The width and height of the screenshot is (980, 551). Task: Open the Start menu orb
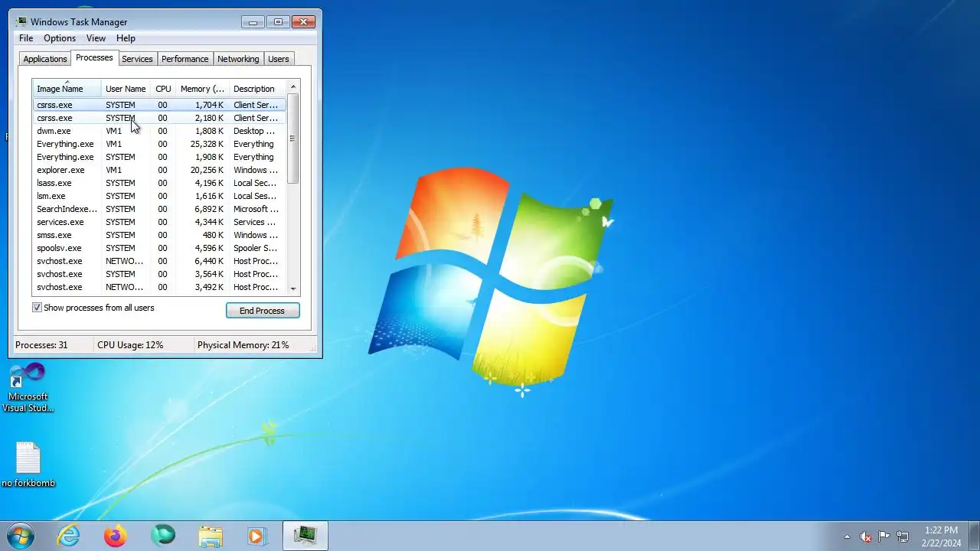pos(21,536)
